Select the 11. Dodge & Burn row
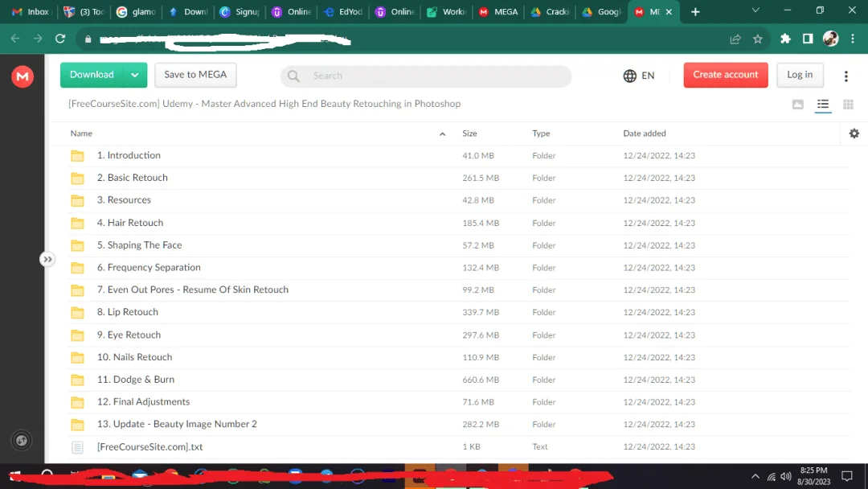This screenshot has width=868, height=489. pyautogui.click(x=458, y=380)
